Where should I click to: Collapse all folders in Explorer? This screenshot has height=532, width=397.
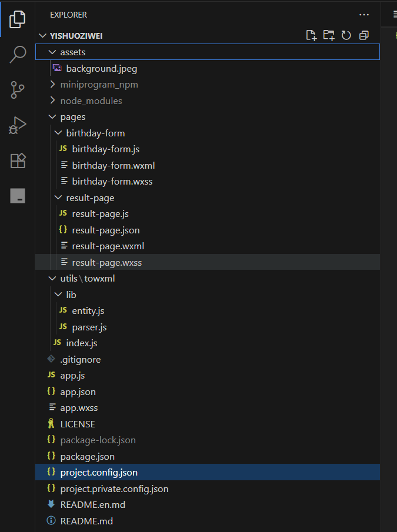pos(363,35)
